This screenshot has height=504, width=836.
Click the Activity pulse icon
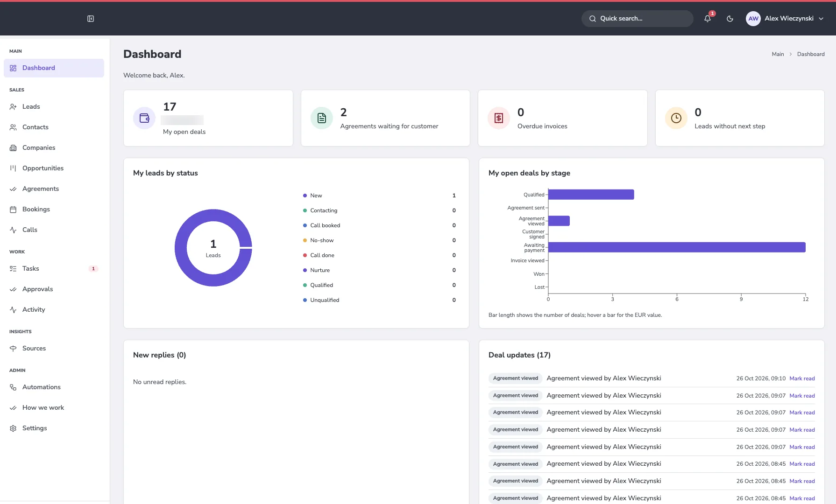point(13,310)
